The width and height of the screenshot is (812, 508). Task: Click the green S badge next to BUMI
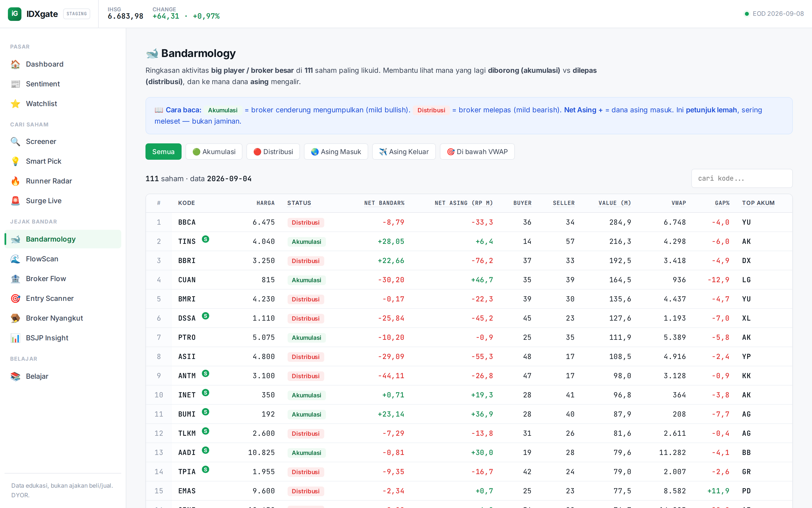206,412
